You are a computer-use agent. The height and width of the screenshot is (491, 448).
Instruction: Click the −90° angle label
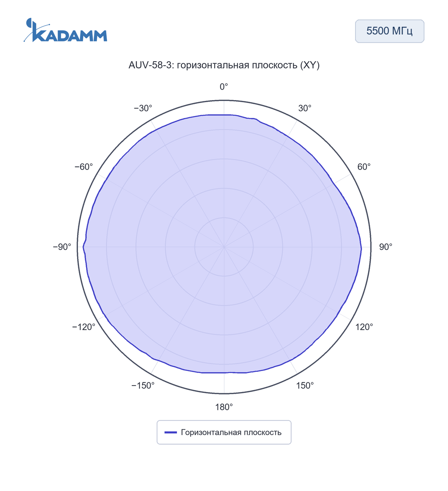pyautogui.click(x=62, y=247)
